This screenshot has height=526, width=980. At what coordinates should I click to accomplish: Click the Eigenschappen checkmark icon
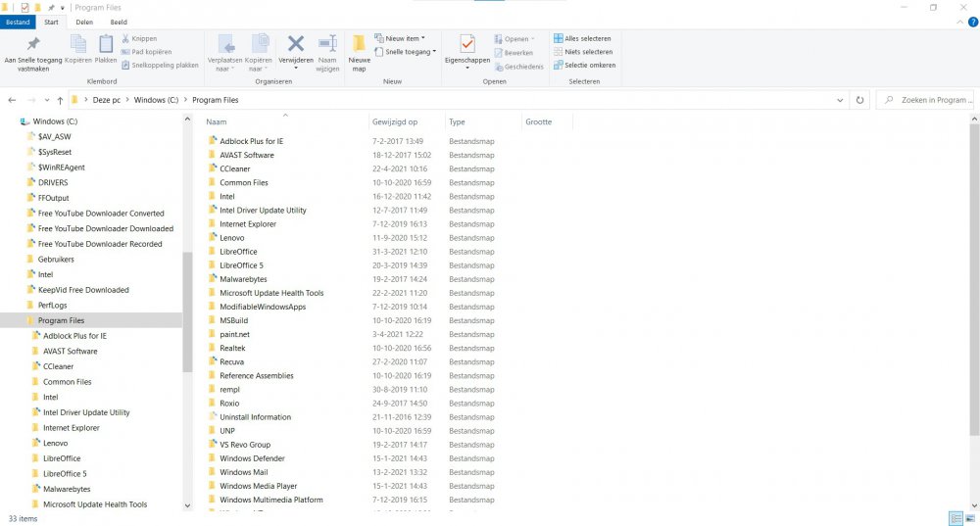coord(466,44)
